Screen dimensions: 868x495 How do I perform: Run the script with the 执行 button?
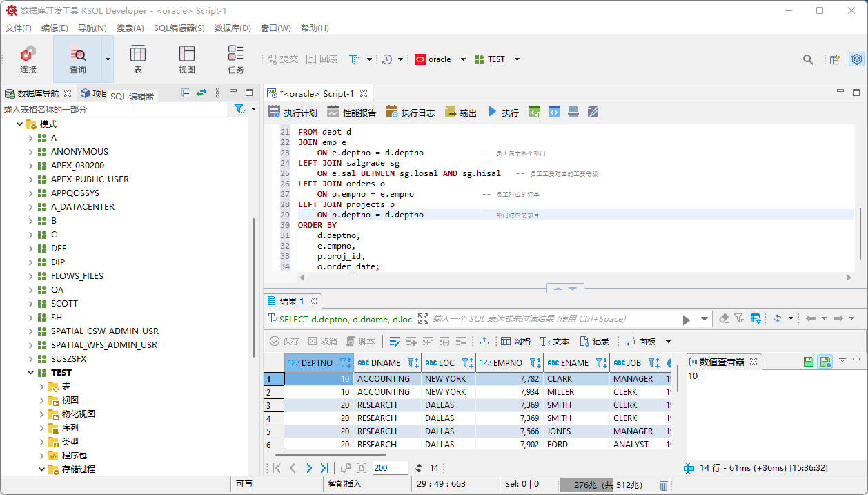point(503,112)
